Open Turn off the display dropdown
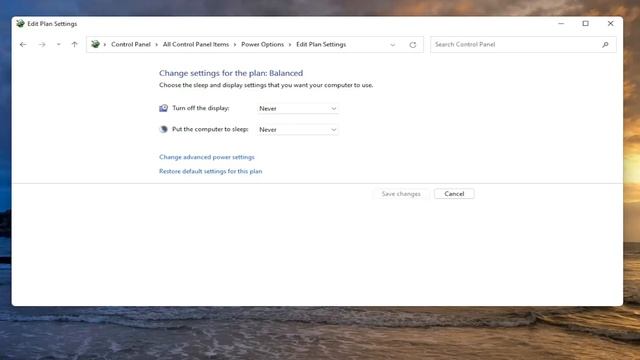The height and width of the screenshot is (360, 640). tap(298, 109)
